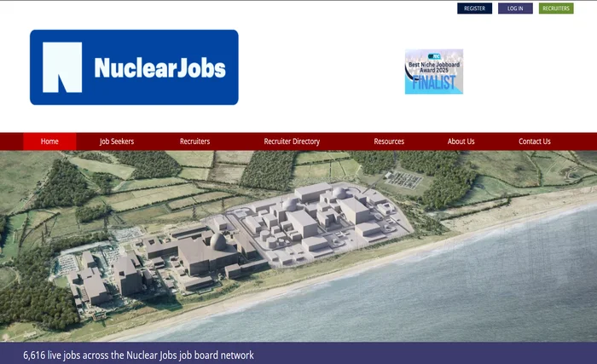Go to the About Us page
597x364 pixels.
coord(461,142)
